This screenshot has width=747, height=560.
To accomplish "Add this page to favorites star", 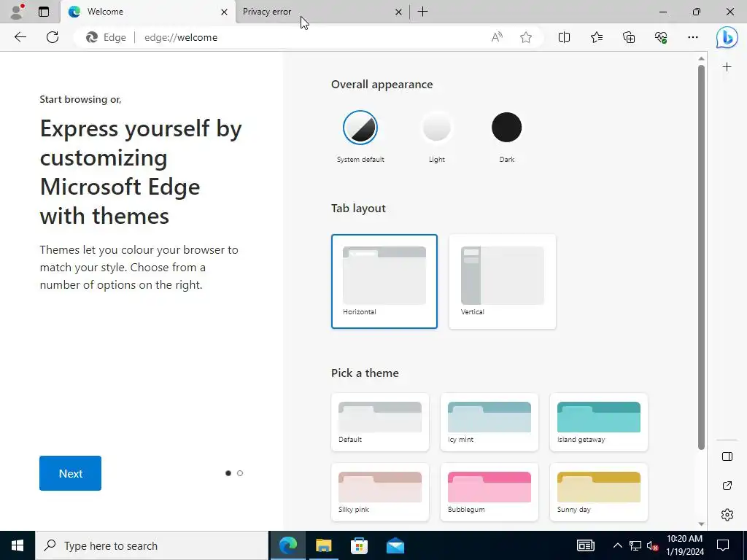I will [x=526, y=37].
